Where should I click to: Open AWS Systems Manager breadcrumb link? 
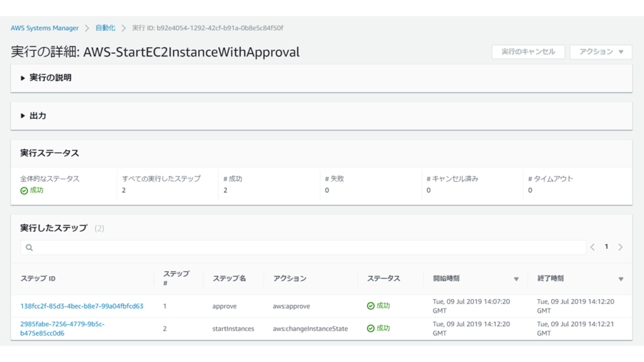coord(45,28)
